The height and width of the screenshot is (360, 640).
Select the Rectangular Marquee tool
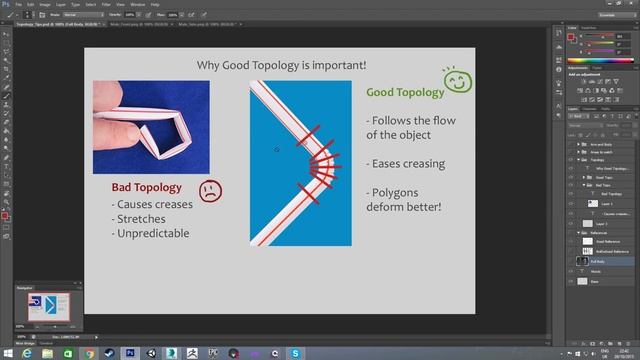[x=6, y=43]
